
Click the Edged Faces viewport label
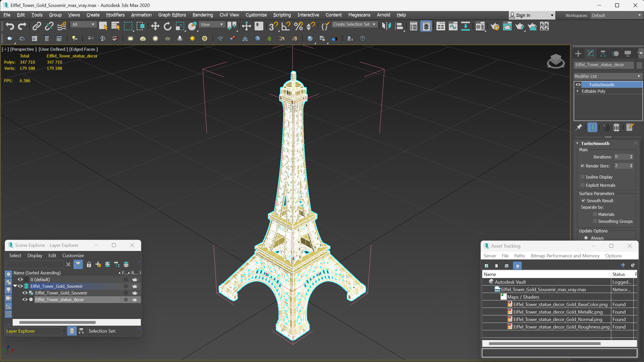[x=83, y=49]
